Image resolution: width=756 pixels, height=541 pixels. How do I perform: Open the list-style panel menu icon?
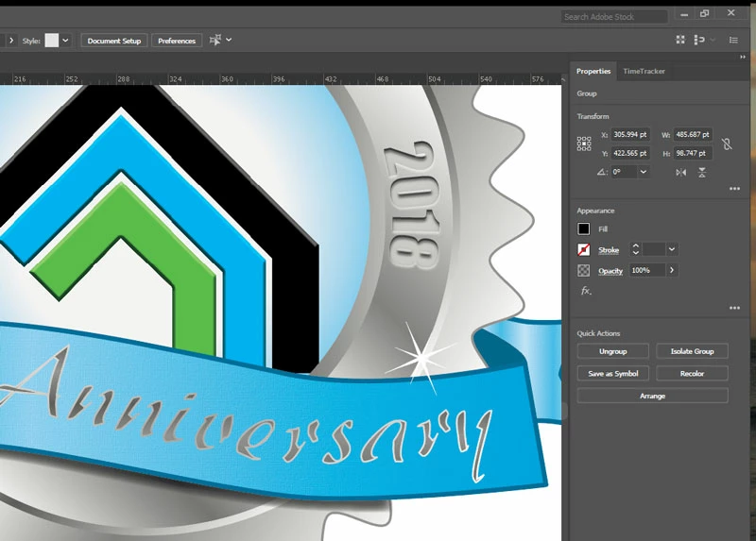point(733,40)
